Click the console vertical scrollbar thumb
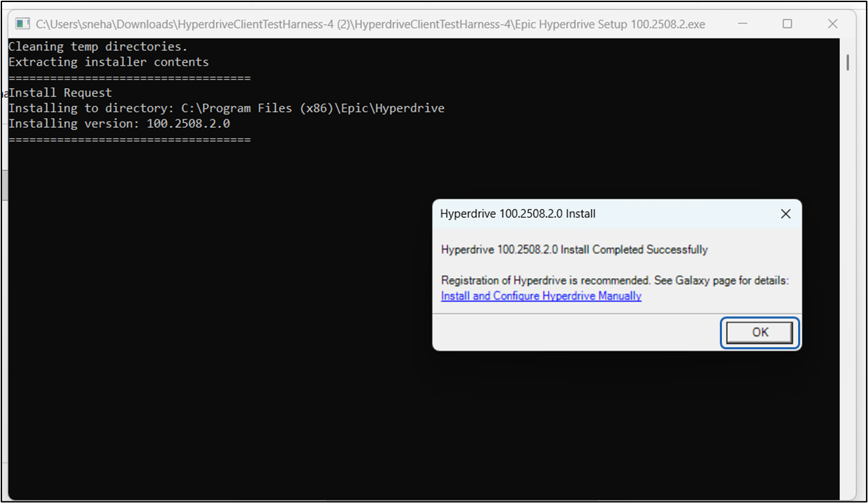 (848, 62)
